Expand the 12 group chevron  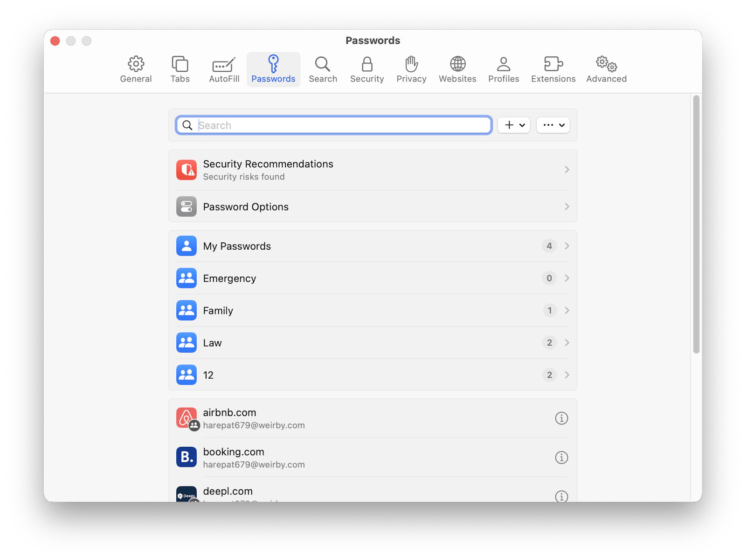click(x=567, y=375)
